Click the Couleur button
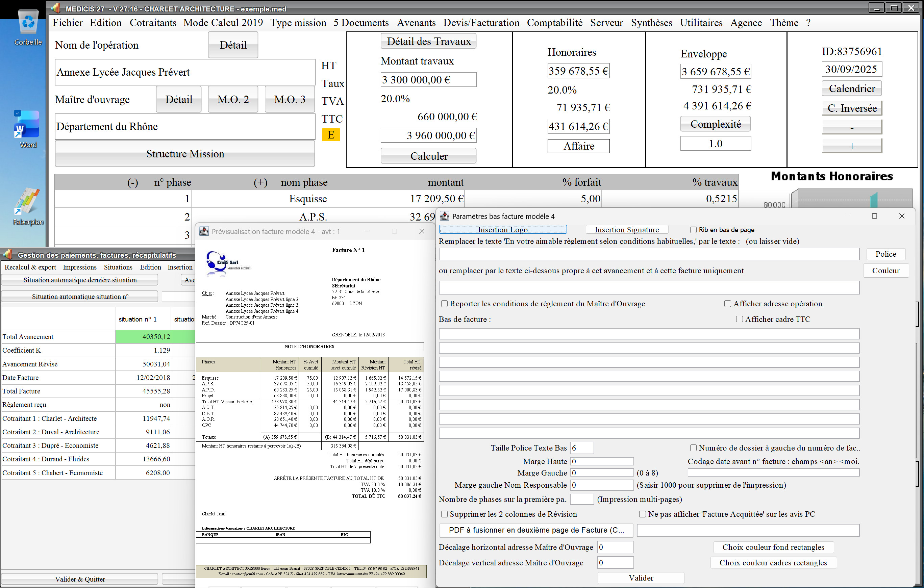 point(885,271)
